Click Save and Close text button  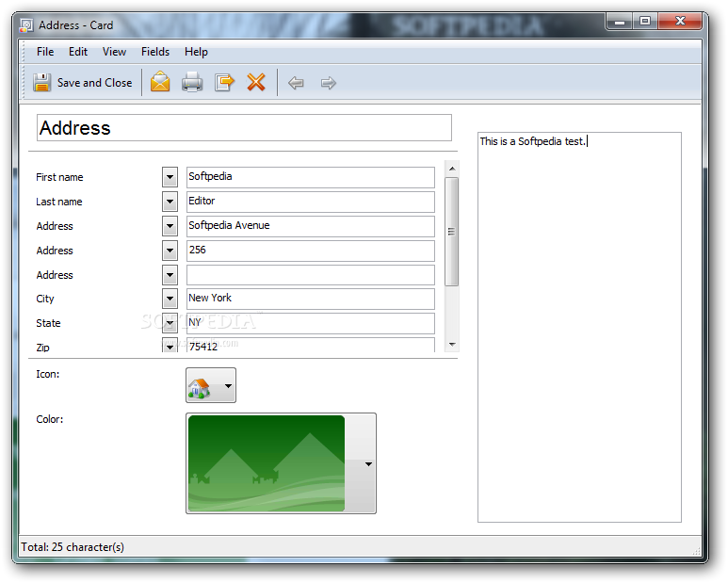pyautogui.click(x=94, y=83)
